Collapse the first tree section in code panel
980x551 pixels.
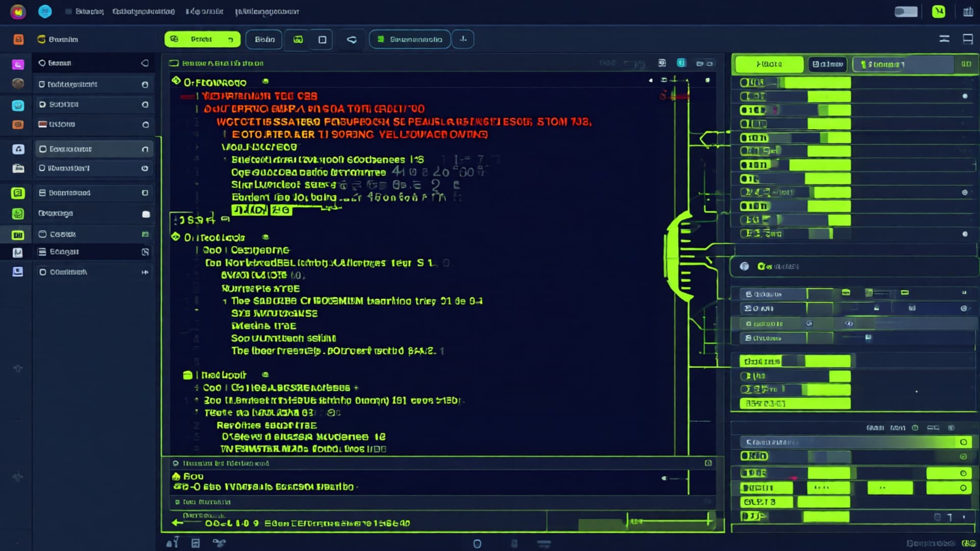click(176, 81)
